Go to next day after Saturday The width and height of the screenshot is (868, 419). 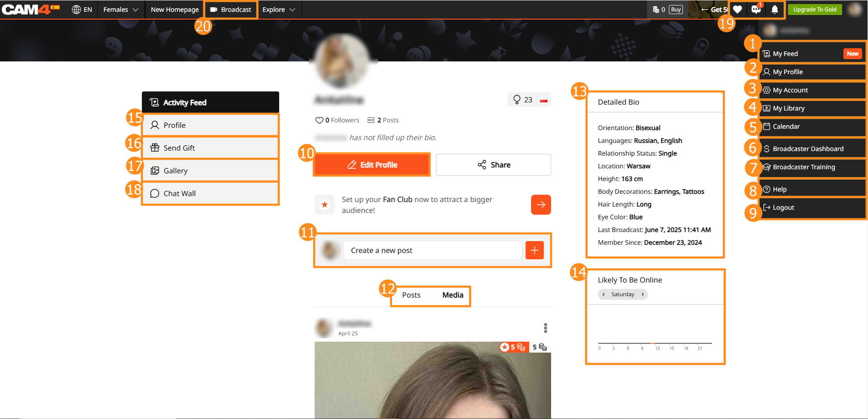(642, 294)
